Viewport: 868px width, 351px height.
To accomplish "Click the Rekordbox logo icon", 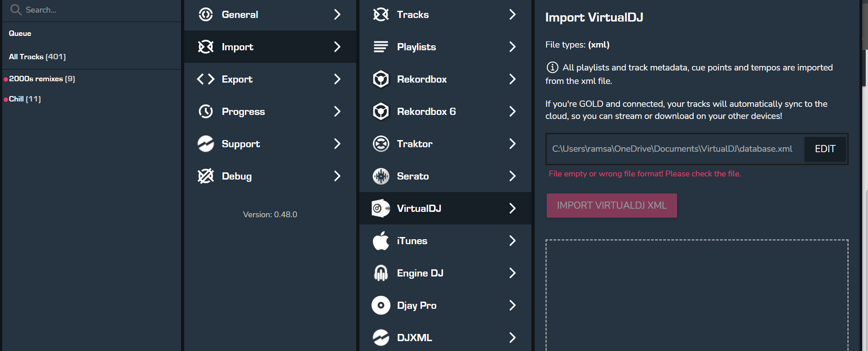I will pos(381,79).
